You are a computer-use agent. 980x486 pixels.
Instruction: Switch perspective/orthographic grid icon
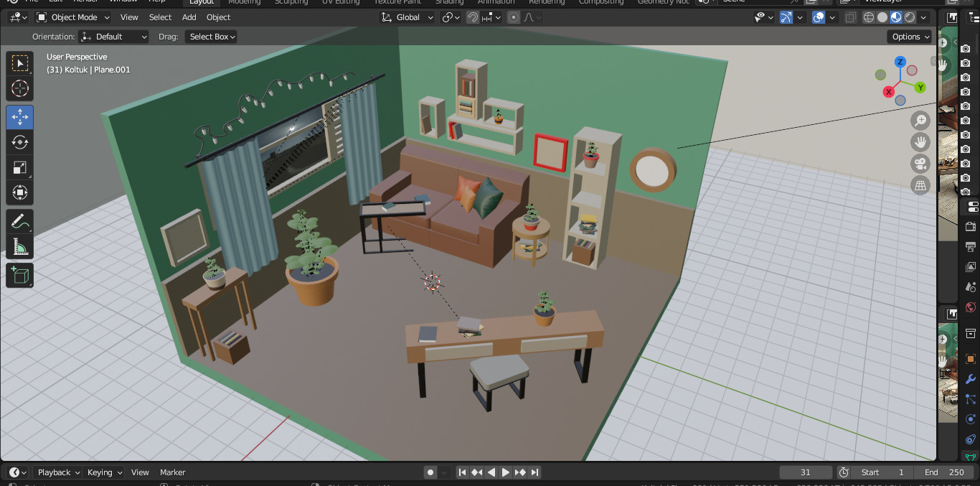920,185
